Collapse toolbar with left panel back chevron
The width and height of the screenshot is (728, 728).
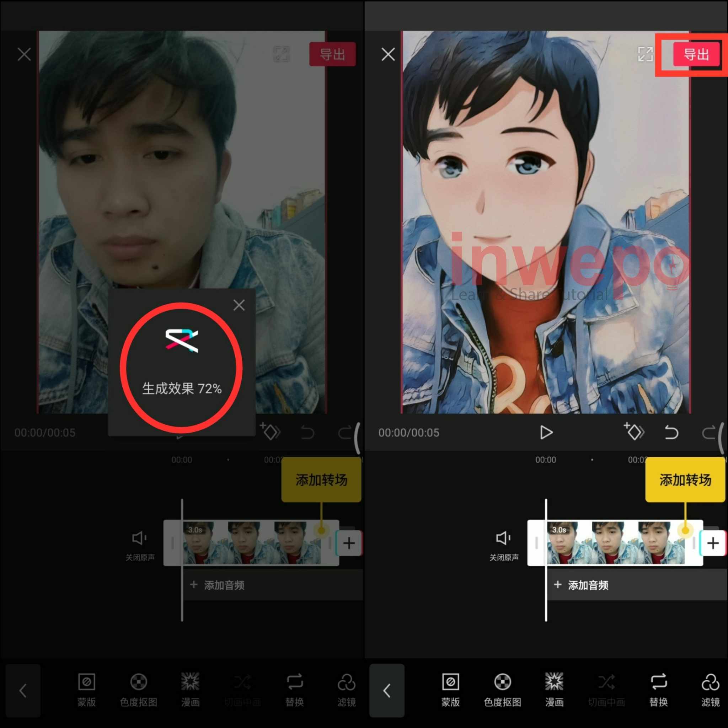point(23,691)
